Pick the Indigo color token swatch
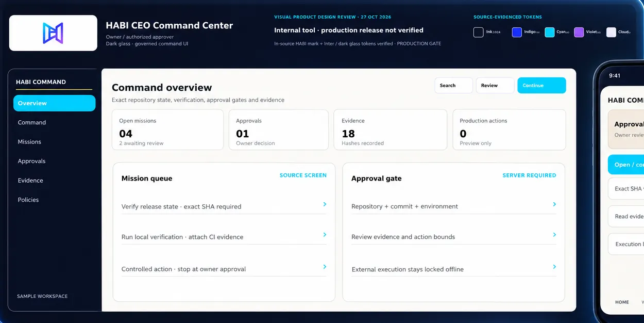 point(517,33)
